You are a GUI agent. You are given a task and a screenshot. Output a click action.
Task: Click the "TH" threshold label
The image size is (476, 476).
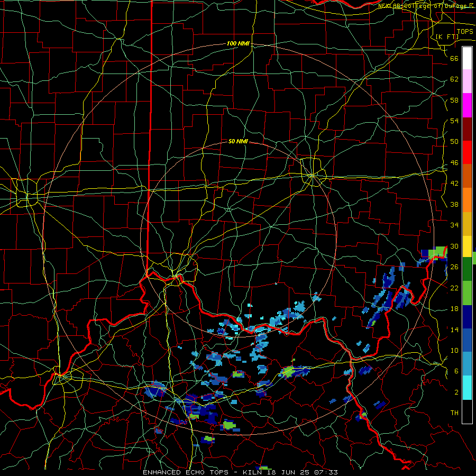(454, 413)
